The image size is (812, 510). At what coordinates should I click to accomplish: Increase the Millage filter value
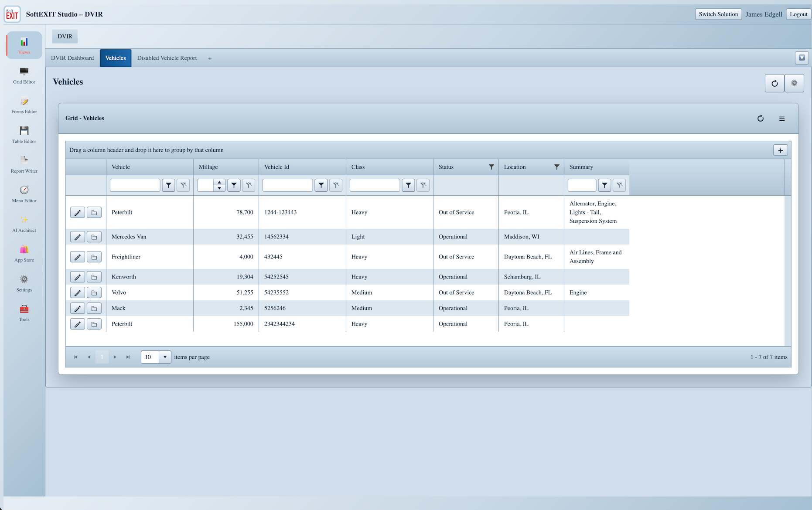[x=219, y=182]
